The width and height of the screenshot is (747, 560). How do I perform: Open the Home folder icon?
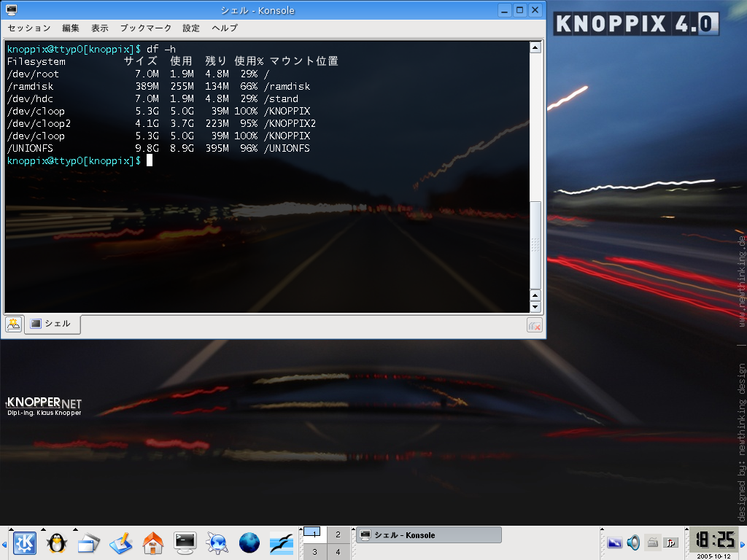tap(153, 543)
